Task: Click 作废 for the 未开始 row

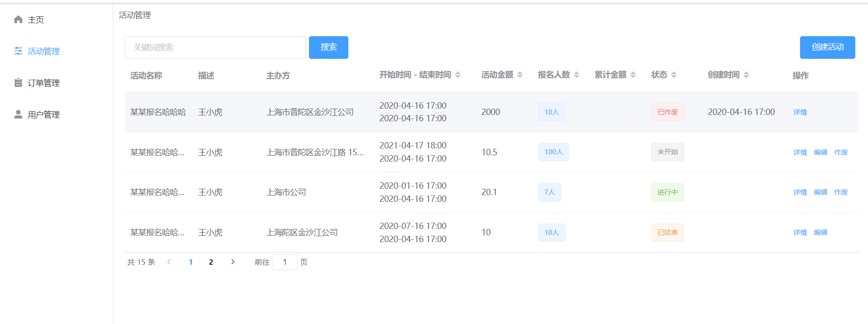Action: [x=841, y=152]
